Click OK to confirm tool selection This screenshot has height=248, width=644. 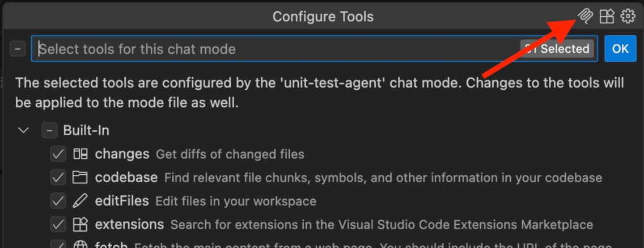[620, 49]
